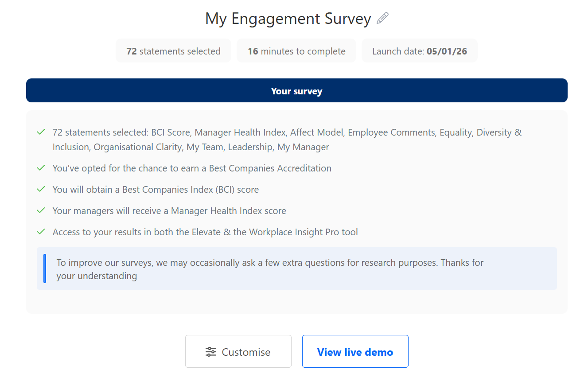Image resolution: width=588 pixels, height=385 pixels.
Task: Click the Manager Health Index score statement text
Action: (169, 211)
